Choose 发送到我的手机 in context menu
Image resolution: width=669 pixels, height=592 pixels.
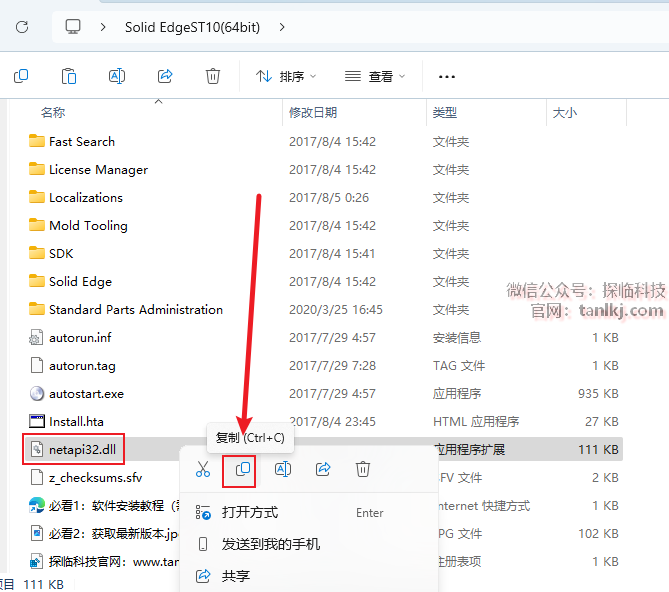(309, 544)
